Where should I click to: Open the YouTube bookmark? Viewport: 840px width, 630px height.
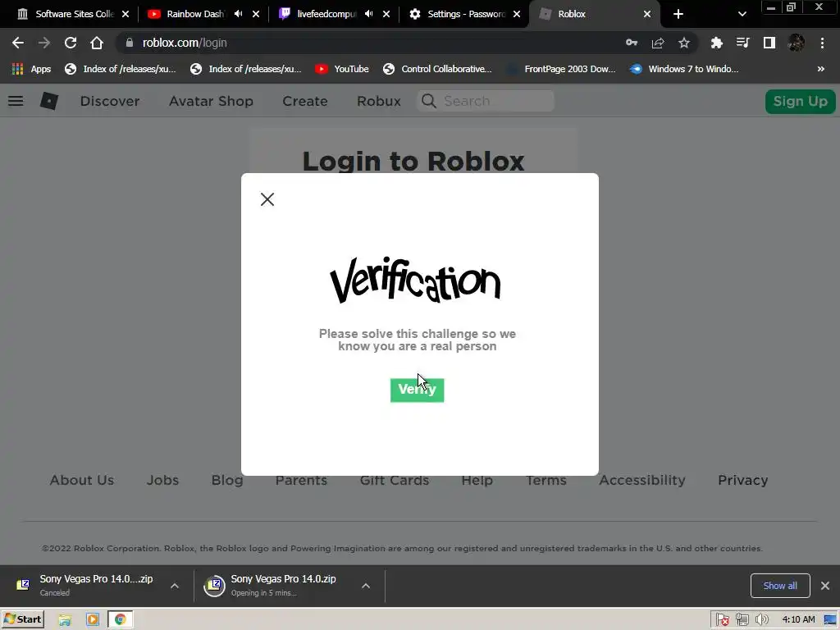coord(342,69)
